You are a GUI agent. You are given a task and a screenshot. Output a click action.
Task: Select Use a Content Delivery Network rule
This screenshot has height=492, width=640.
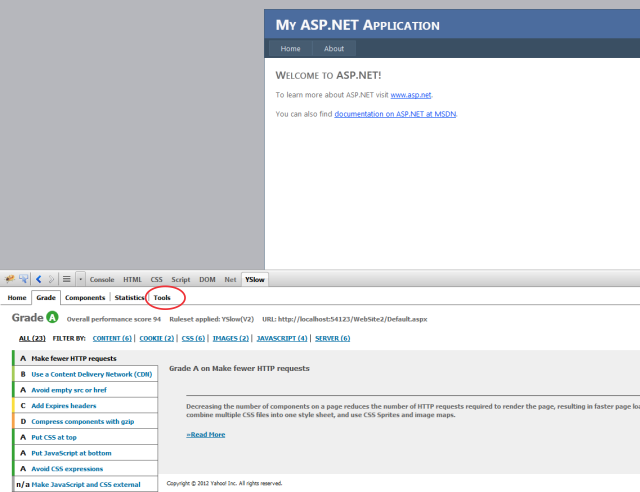coord(85,374)
